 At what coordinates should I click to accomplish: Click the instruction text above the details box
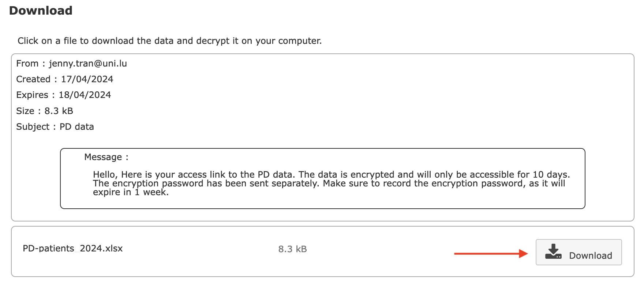tap(169, 41)
